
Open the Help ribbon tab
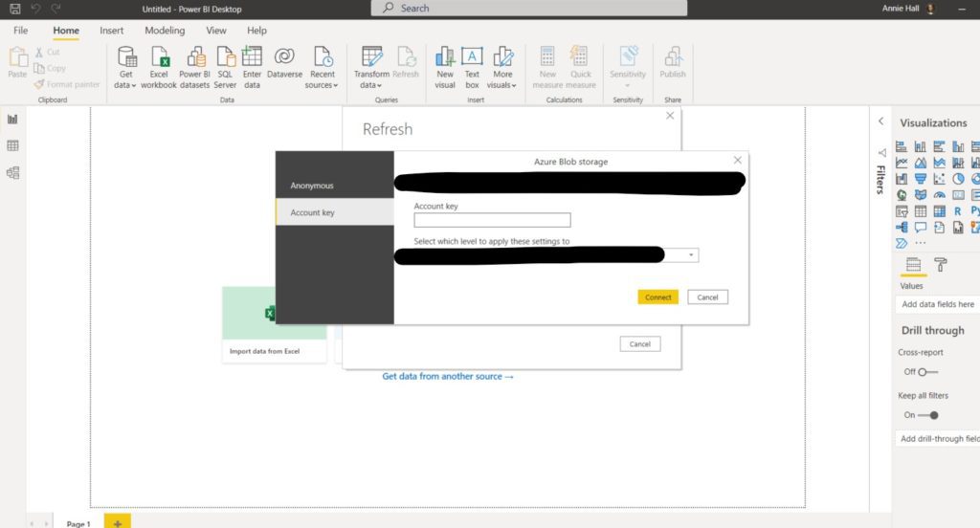(256, 30)
